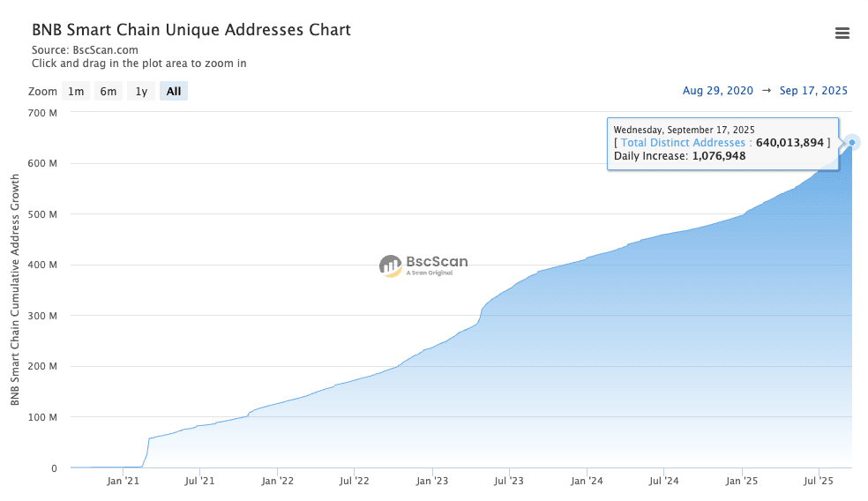This screenshot has width=868, height=501.
Task: Click the highlighted data point at September 17, 2025
Action: (852, 143)
